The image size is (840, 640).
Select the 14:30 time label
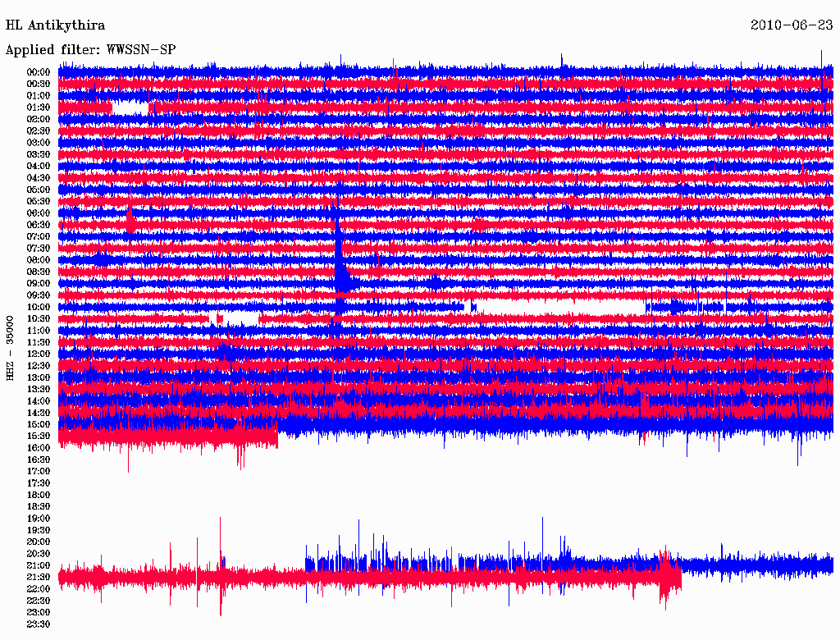(39, 414)
